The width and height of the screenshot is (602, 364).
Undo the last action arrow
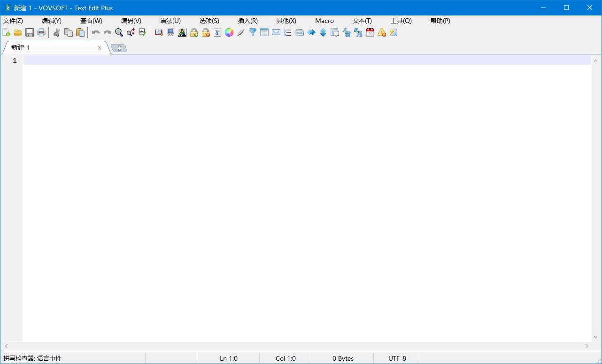pos(96,32)
